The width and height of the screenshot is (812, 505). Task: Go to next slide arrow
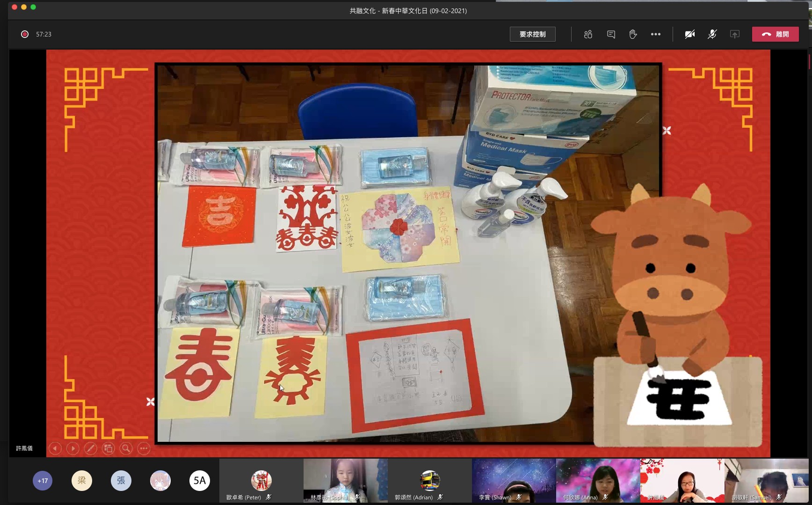[x=73, y=448]
